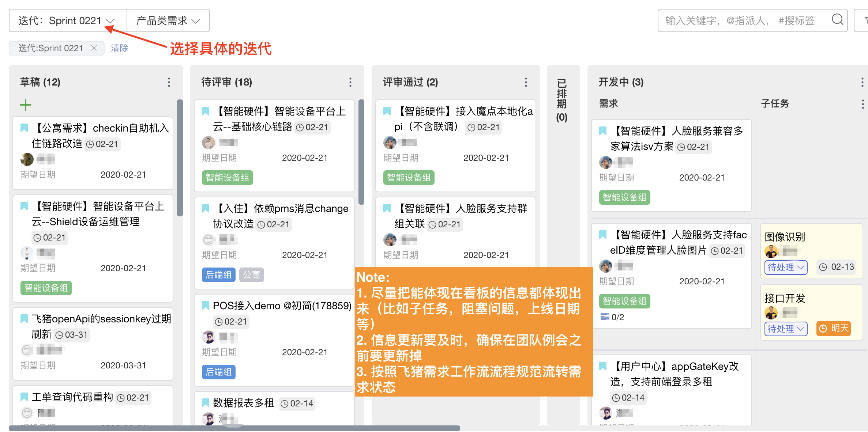Click due date 02-21 on POS接入demo card
Viewport: 868px width, 432px height.
coord(231,322)
